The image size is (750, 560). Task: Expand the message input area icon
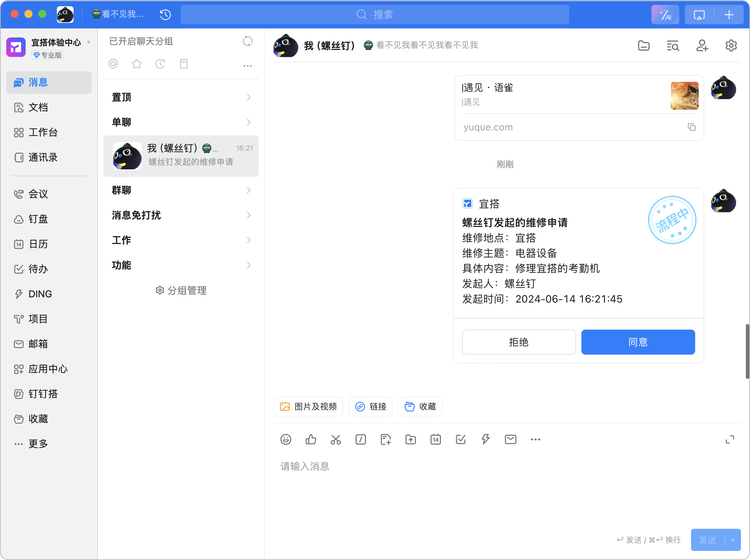coord(730,440)
